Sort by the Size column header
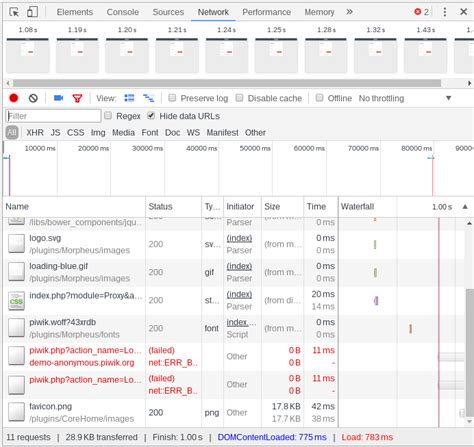 coord(282,207)
